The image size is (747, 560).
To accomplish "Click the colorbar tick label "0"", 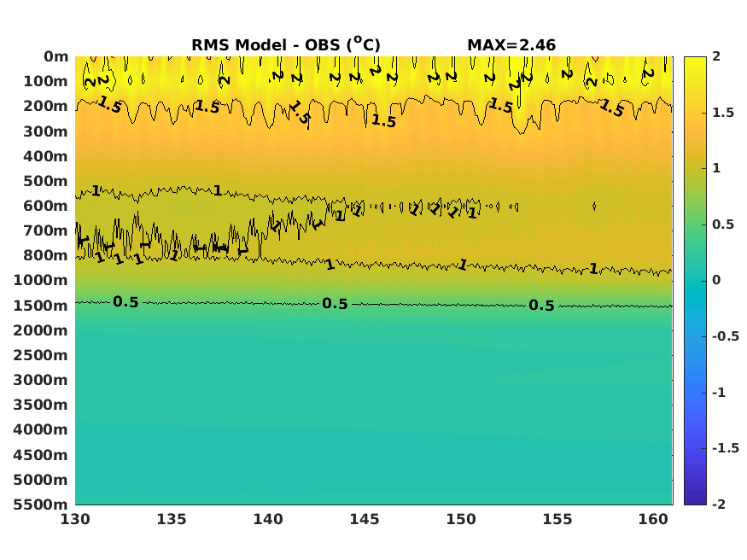I will (x=716, y=281).
